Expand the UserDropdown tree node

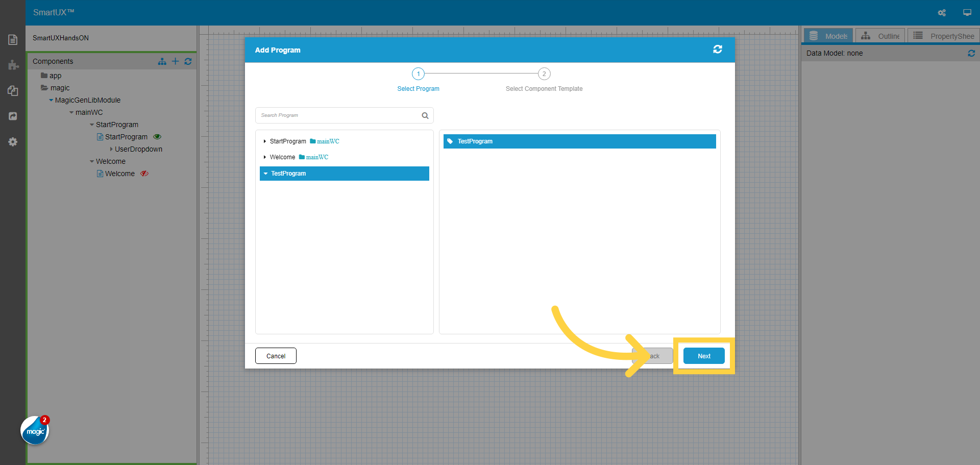click(111, 149)
